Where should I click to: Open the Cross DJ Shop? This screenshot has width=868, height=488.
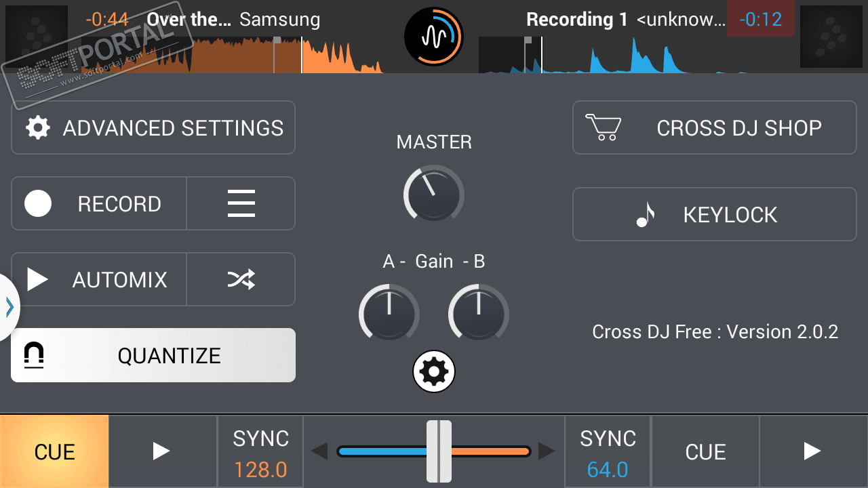click(x=715, y=128)
